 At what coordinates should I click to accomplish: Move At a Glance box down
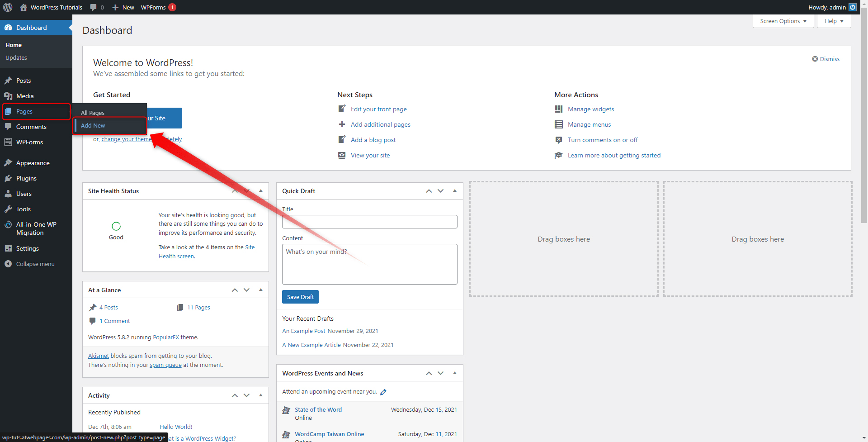pos(246,290)
